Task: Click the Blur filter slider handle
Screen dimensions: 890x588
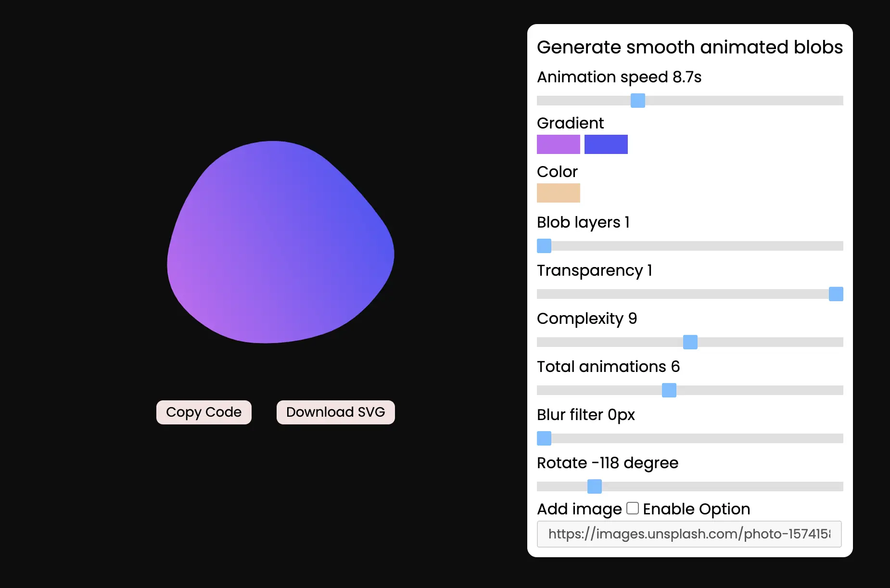Action: tap(544, 438)
